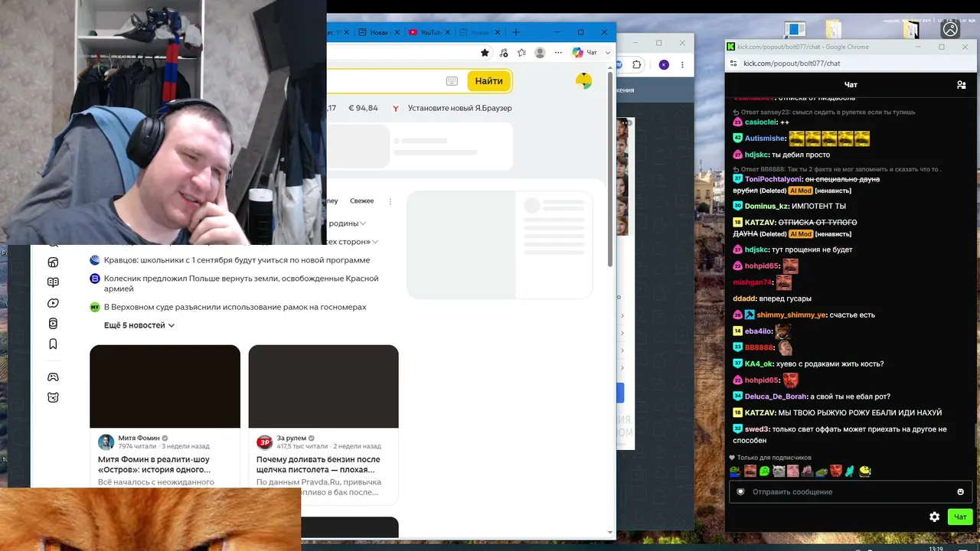Close the YouTube tab
980x551 pixels.
[449, 32]
